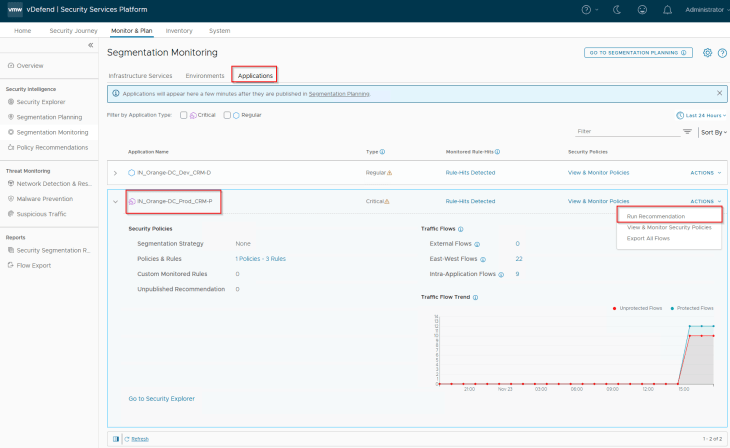Open the Sort By dropdown
730x448 pixels.
(x=711, y=132)
